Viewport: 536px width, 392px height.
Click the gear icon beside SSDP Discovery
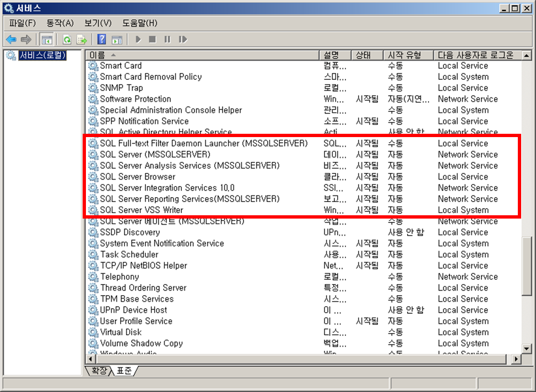point(93,232)
